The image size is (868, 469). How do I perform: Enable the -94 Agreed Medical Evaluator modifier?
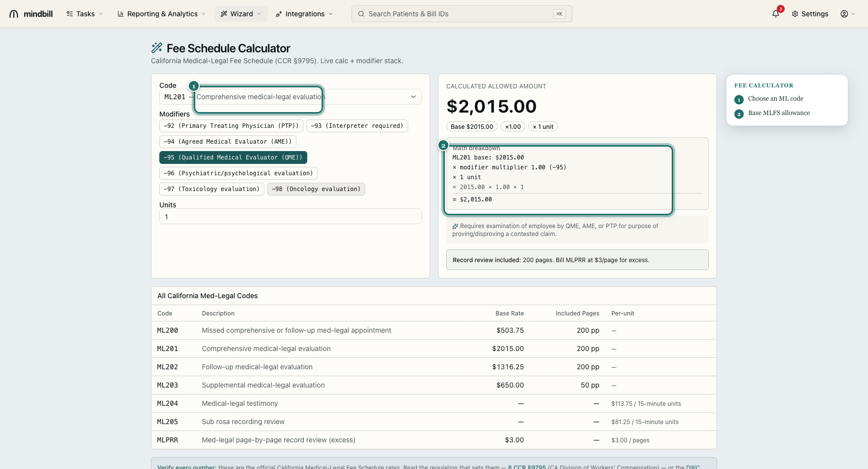[227, 142]
